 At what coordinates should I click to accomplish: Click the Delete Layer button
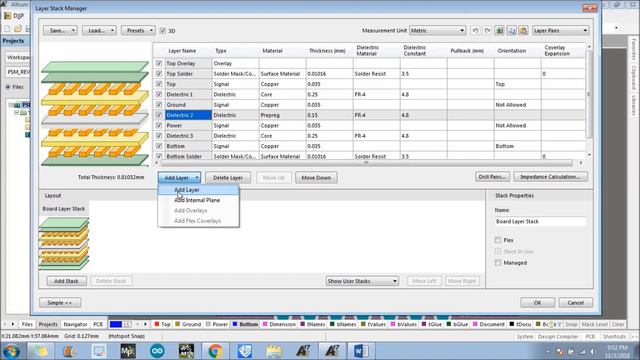pyautogui.click(x=228, y=178)
